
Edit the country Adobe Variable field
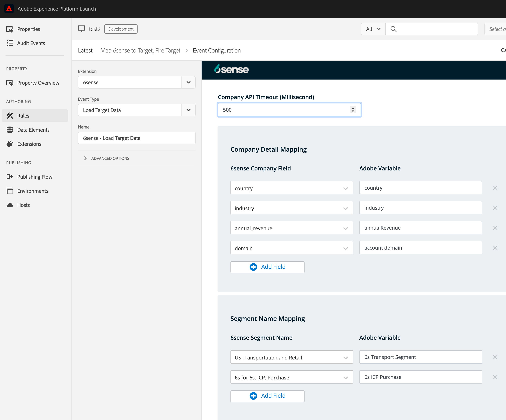(x=421, y=188)
